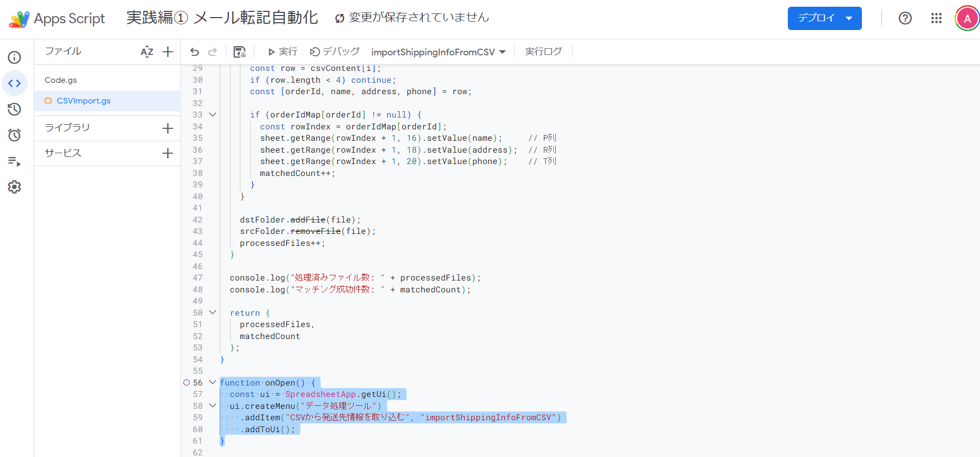Open the 実行ログ execution log

click(543, 52)
